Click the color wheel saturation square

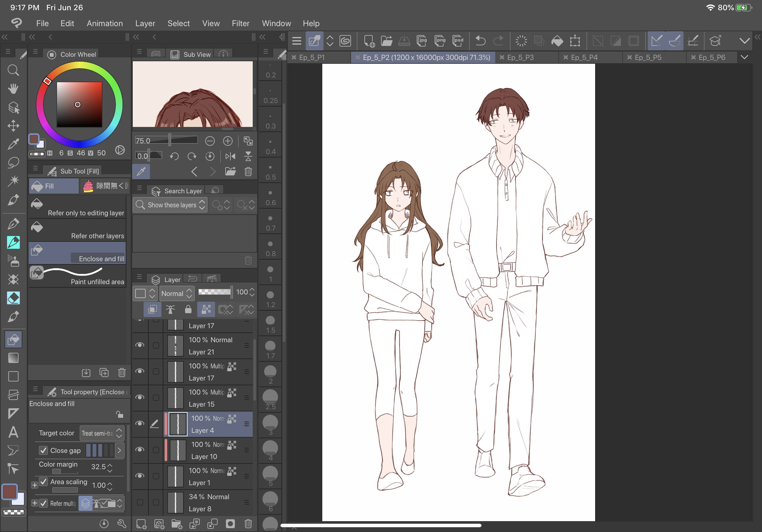pyautogui.click(x=79, y=105)
